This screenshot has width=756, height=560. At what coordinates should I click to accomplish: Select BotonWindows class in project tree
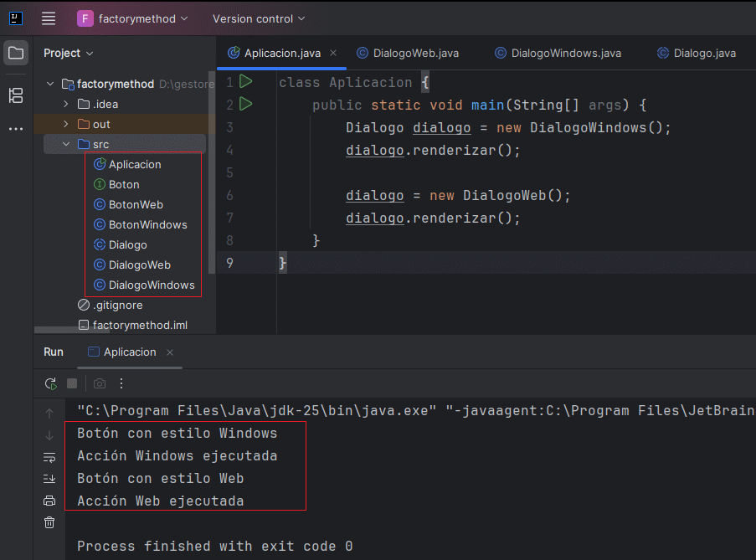click(x=147, y=224)
